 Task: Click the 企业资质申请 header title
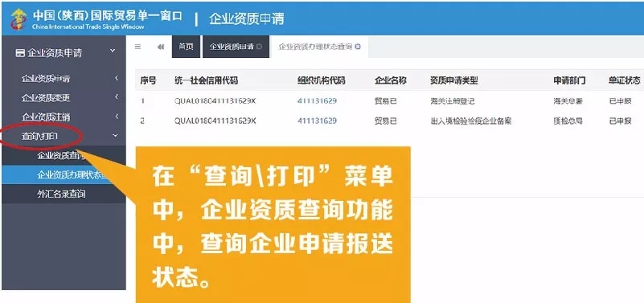pos(247,18)
